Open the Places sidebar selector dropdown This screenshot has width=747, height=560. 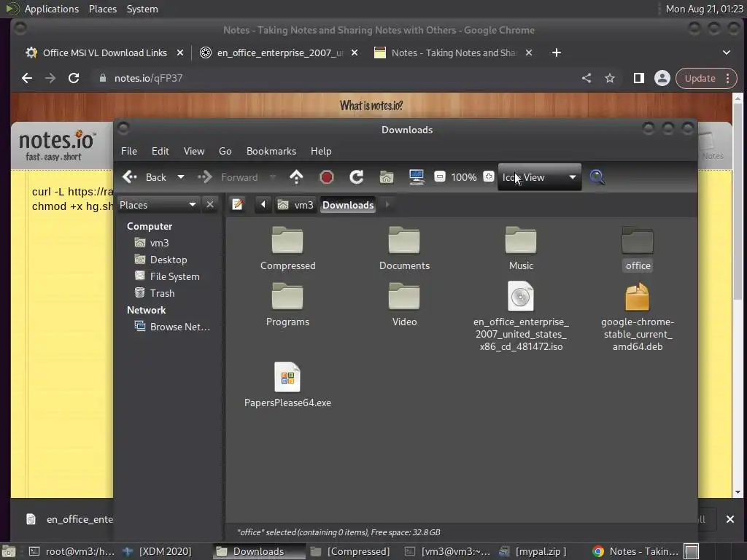(158, 205)
